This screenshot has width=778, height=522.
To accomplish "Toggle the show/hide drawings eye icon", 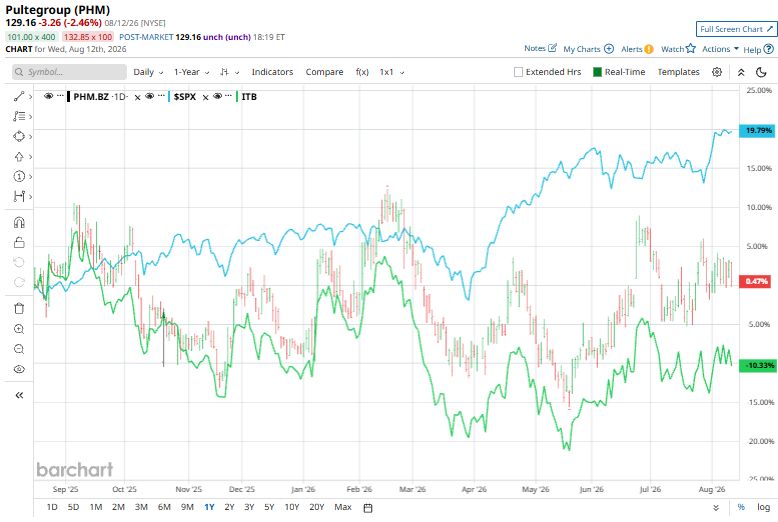I will (x=19, y=369).
